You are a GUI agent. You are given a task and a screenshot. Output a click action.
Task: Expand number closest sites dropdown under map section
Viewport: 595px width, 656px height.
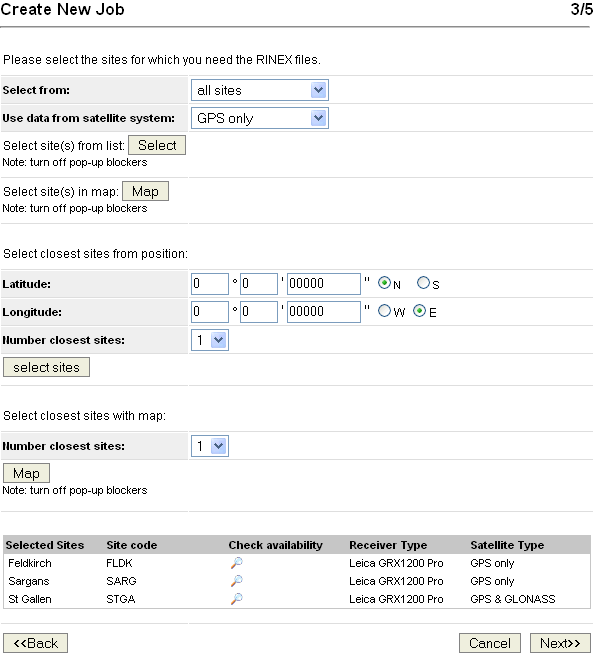[210, 446]
